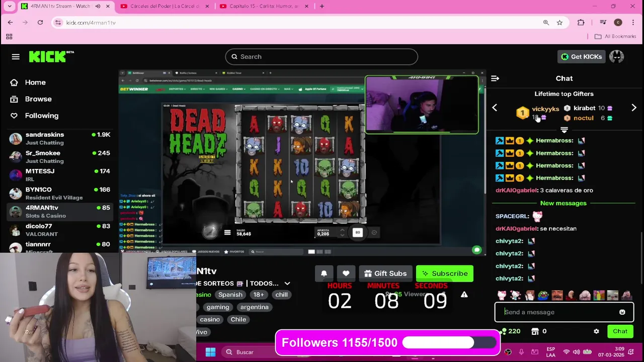The image size is (644, 362).
Task: Select the chill tag
Action: pyautogui.click(x=282, y=295)
